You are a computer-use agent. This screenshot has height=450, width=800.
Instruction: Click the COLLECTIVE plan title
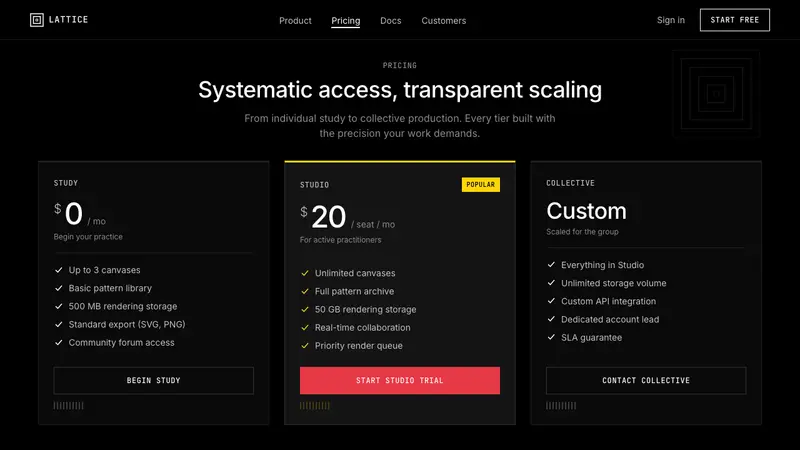click(x=570, y=183)
